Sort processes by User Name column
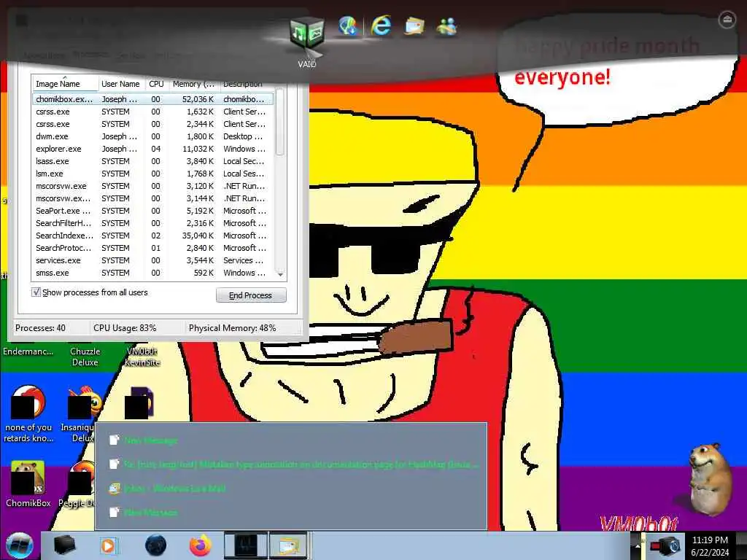 pyautogui.click(x=121, y=84)
